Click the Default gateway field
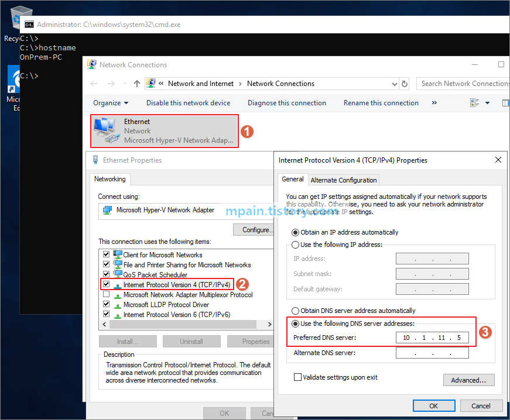 click(432, 289)
